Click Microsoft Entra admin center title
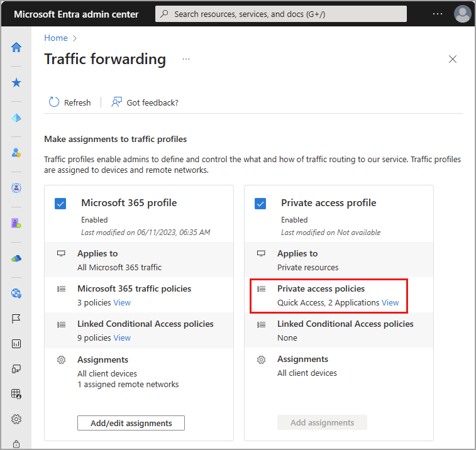476x450 pixels. [76, 14]
